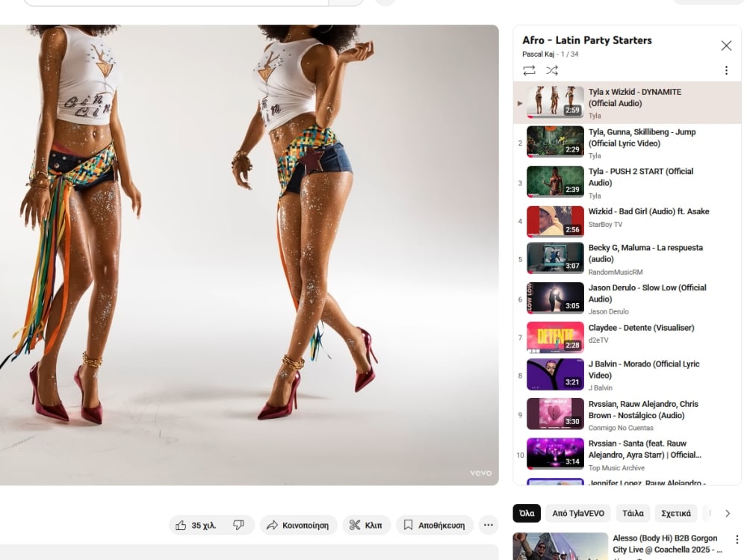Click d2eTV channel name
This screenshot has height=560, width=747.
pyautogui.click(x=598, y=340)
